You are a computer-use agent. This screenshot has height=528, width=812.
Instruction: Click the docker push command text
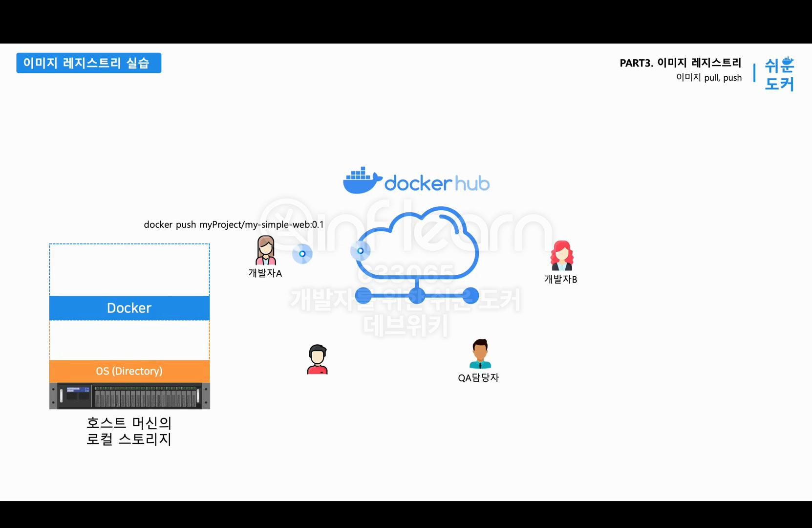point(234,224)
